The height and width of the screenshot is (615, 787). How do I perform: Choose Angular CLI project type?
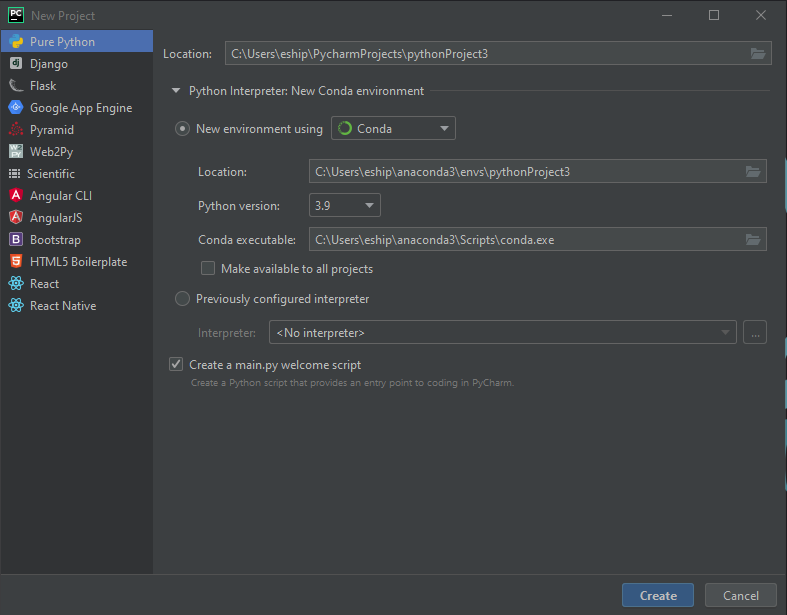tap(77, 196)
